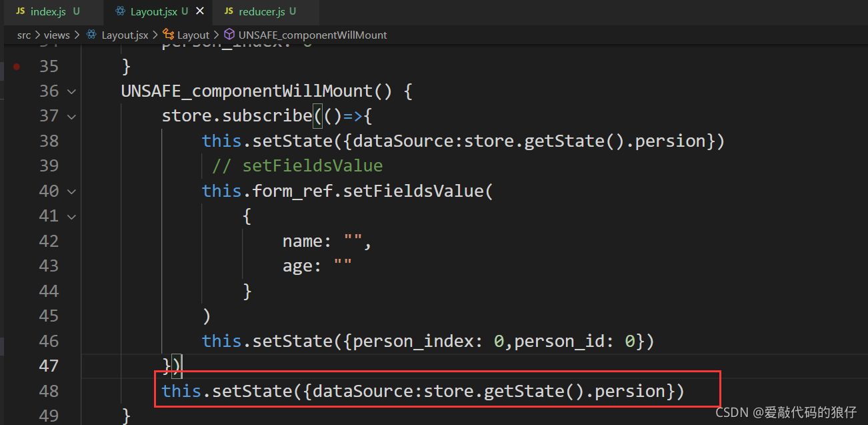Click the Layout.jsx file icon in breadcrumb
Image resolution: width=868 pixels, height=425 pixels.
90,35
